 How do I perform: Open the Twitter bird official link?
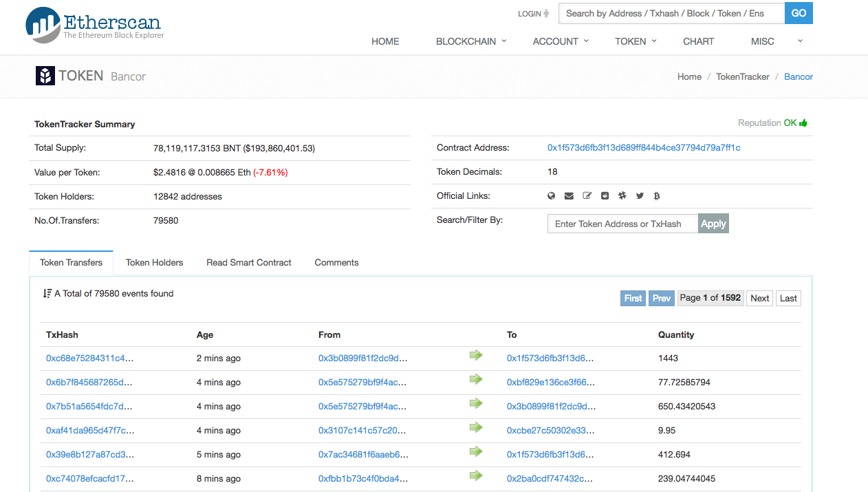click(x=640, y=196)
